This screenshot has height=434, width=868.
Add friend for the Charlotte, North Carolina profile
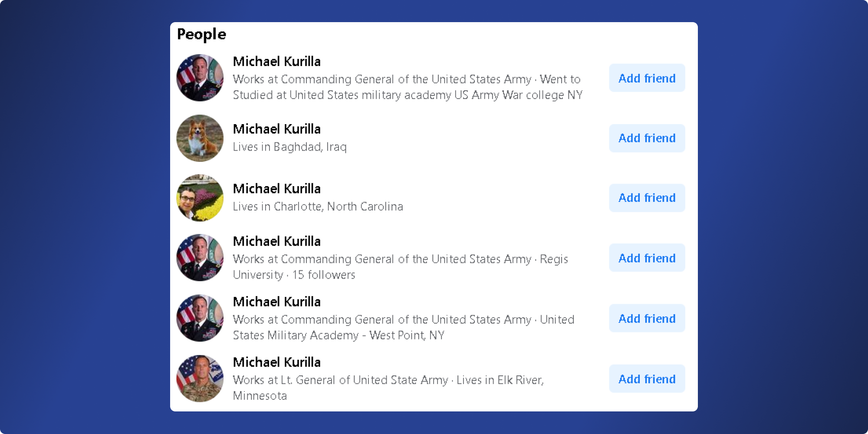(x=647, y=197)
